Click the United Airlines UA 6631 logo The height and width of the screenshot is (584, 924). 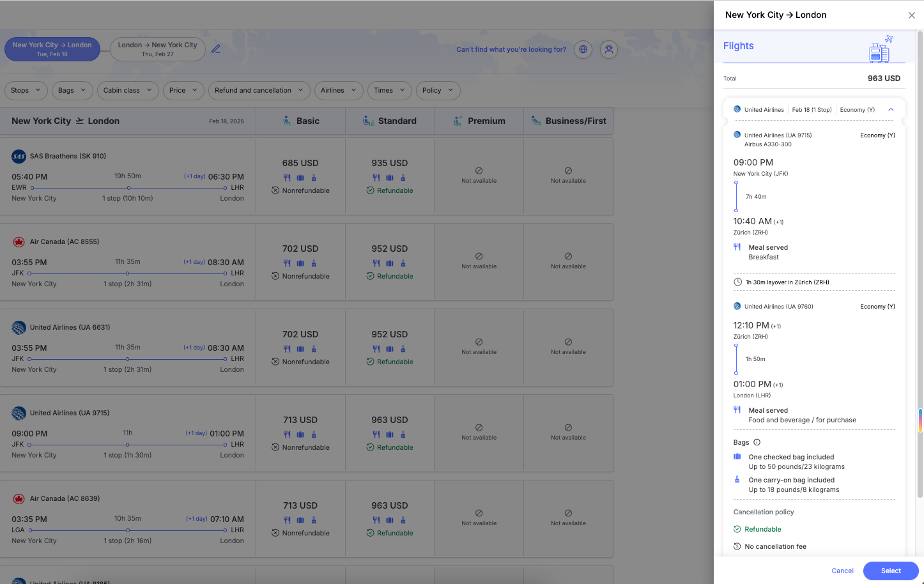pos(19,327)
